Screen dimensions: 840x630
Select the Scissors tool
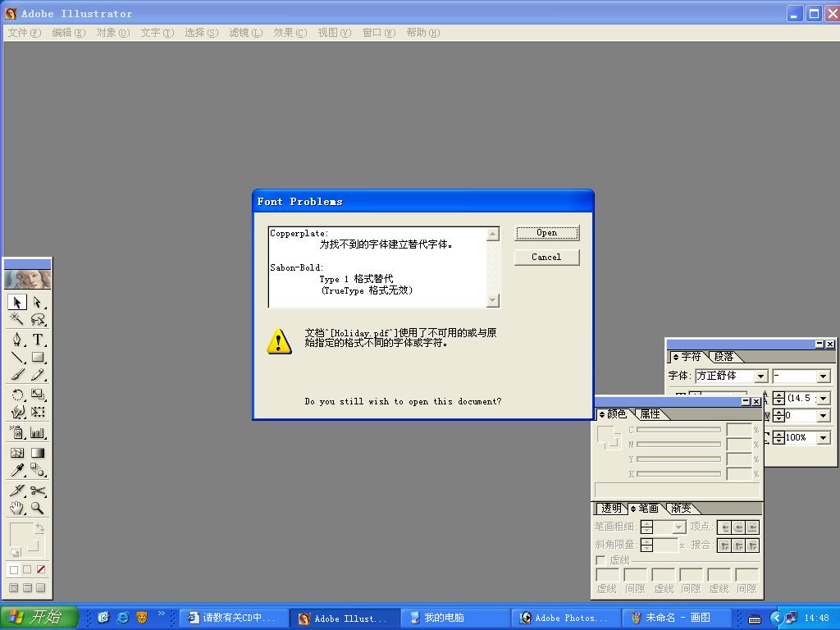[38, 491]
